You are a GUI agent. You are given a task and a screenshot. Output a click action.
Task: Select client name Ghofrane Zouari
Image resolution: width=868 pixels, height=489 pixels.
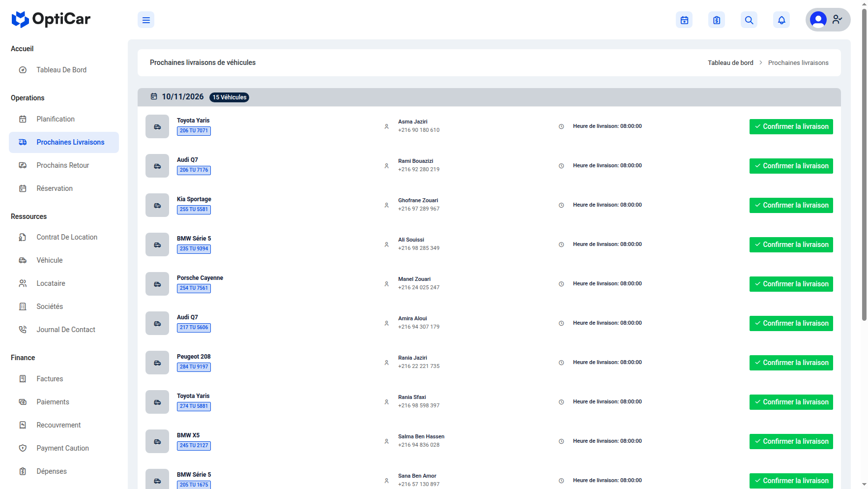pos(418,200)
